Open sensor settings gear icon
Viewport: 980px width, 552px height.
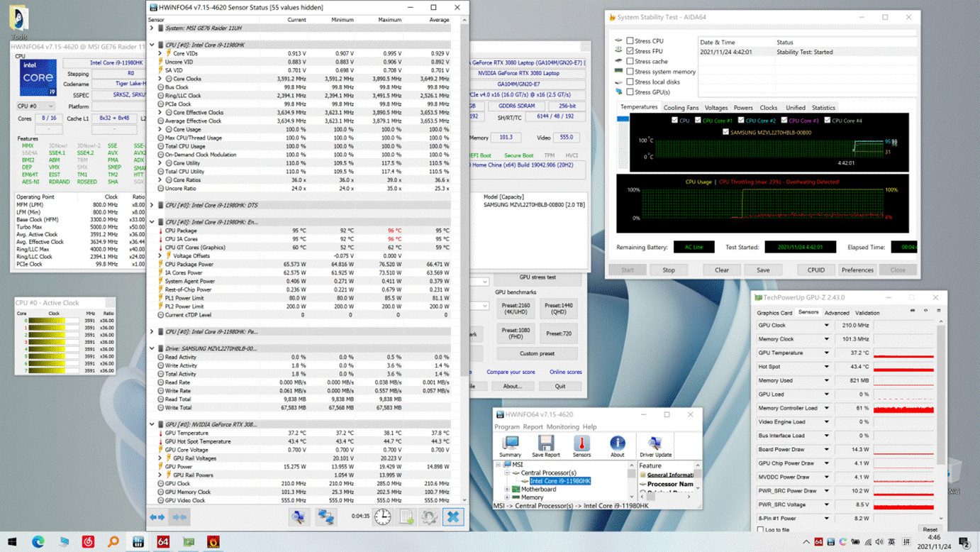tap(430, 517)
